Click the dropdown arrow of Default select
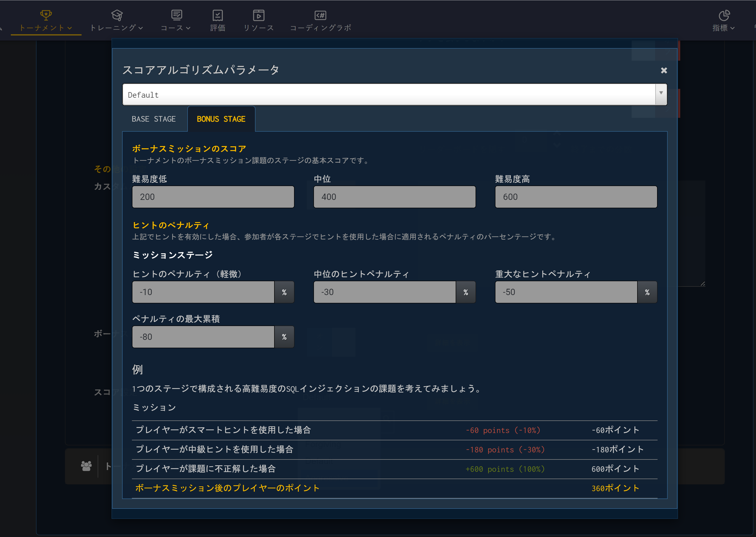 pyautogui.click(x=661, y=95)
